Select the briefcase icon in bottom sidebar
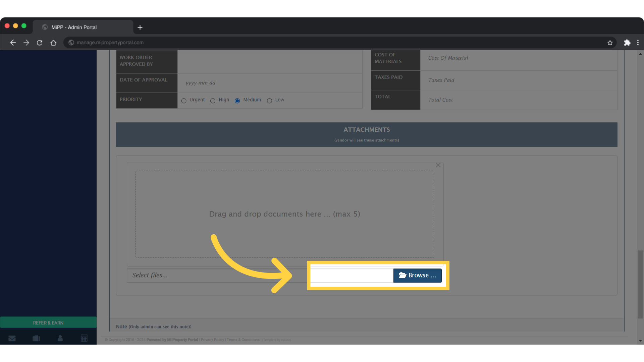The image size is (644, 362). [x=36, y=338]
